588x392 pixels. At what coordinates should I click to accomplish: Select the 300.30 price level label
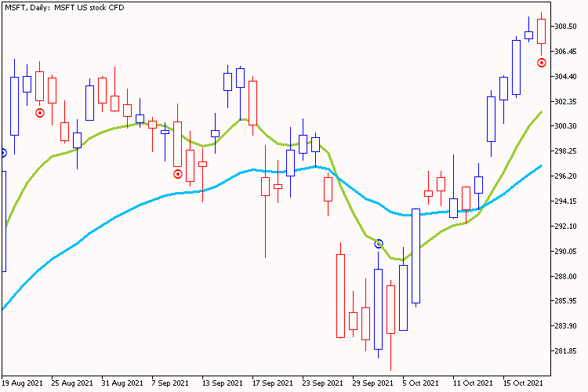pos(565,126)
